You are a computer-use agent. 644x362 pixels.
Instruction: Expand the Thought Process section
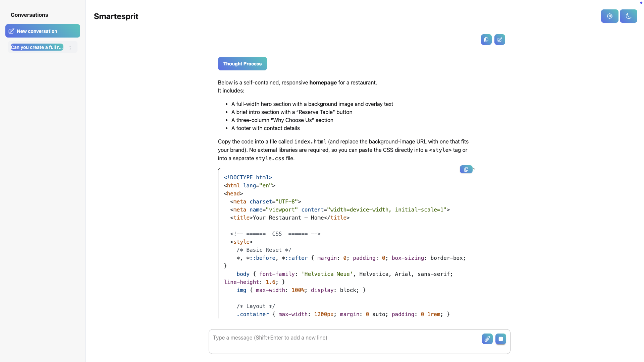[242, 64]
